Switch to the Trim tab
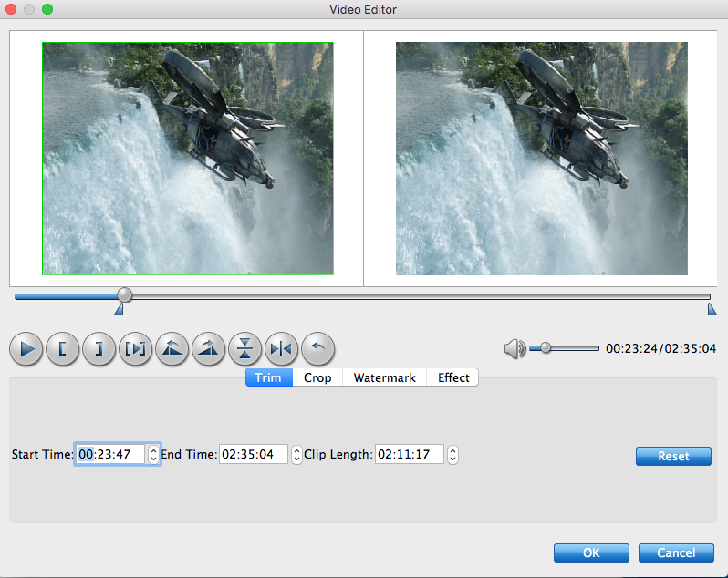728x578 pixels. tap(268, 377)
